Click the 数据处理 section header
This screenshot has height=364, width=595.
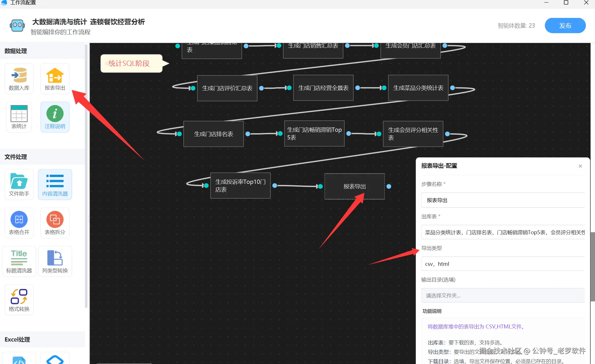coord(42,51)
